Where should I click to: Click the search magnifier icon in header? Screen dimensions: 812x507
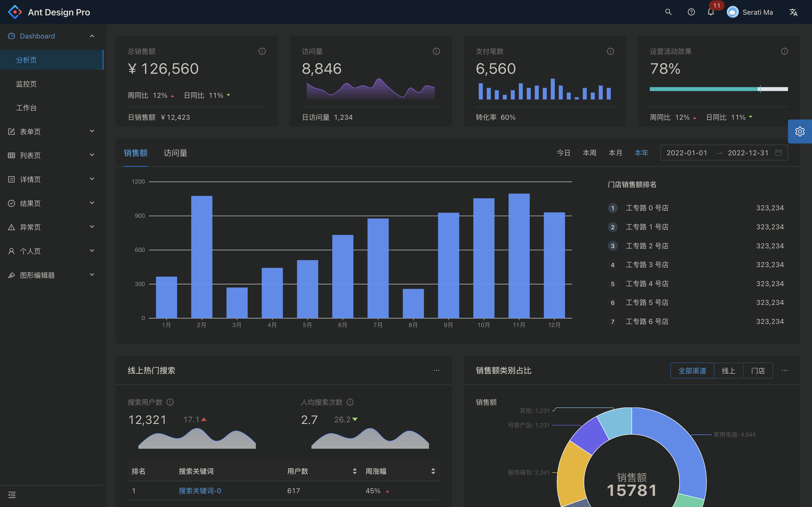pos(668,12)
